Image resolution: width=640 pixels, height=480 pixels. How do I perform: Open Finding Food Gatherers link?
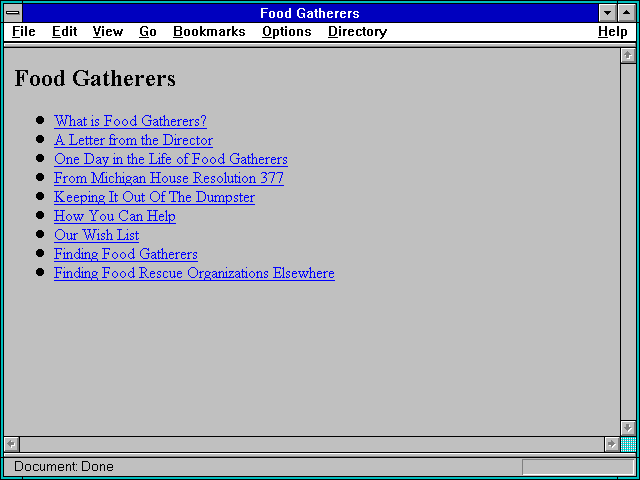pyautogui.click(x=126, y=254)
